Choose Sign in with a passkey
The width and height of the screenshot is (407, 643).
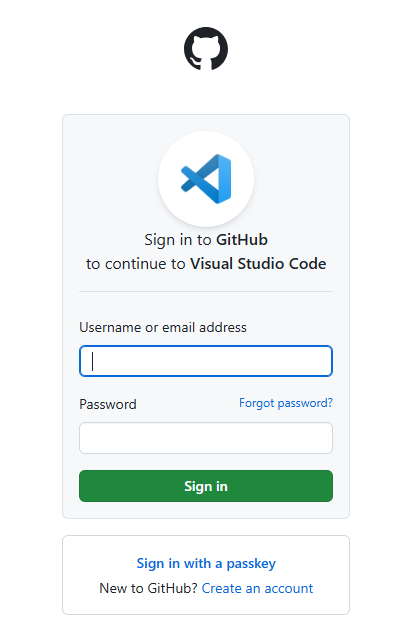point(206,563)
